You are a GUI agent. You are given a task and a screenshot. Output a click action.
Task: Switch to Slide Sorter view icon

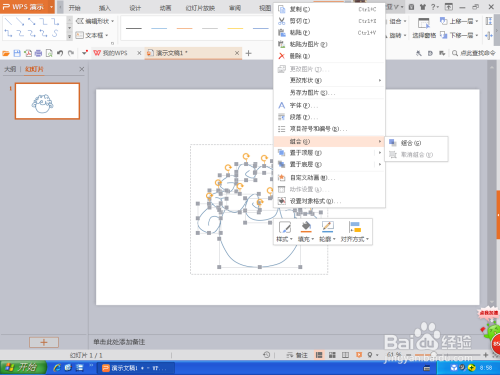click(x=332, y=355)
